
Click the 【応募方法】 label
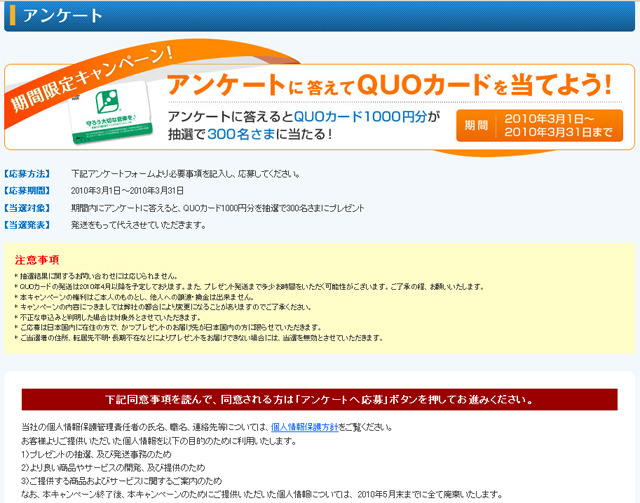pos(27,174)
